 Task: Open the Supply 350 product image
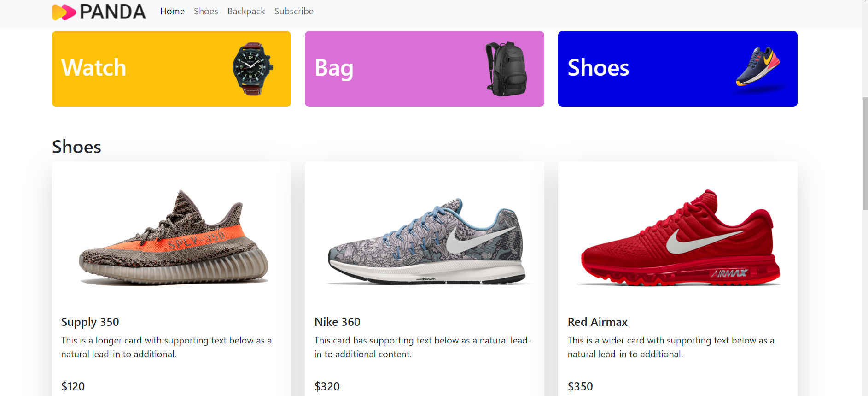171,235
